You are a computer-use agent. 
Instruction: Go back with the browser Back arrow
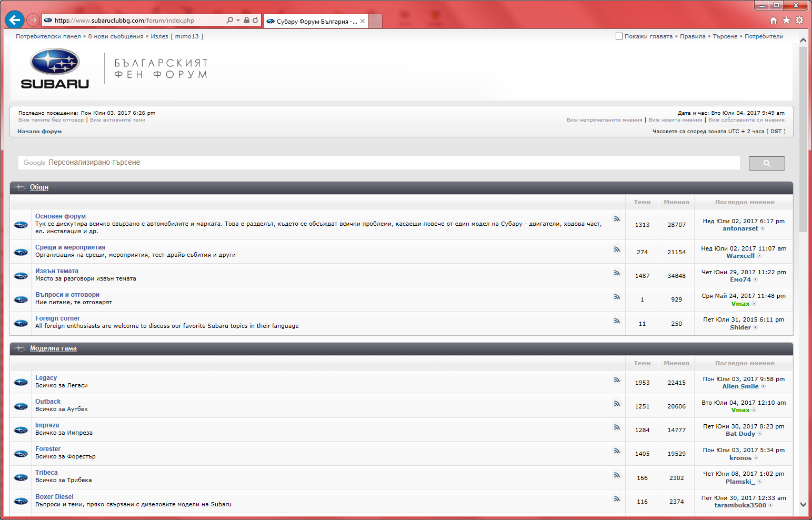click(15, 20)
